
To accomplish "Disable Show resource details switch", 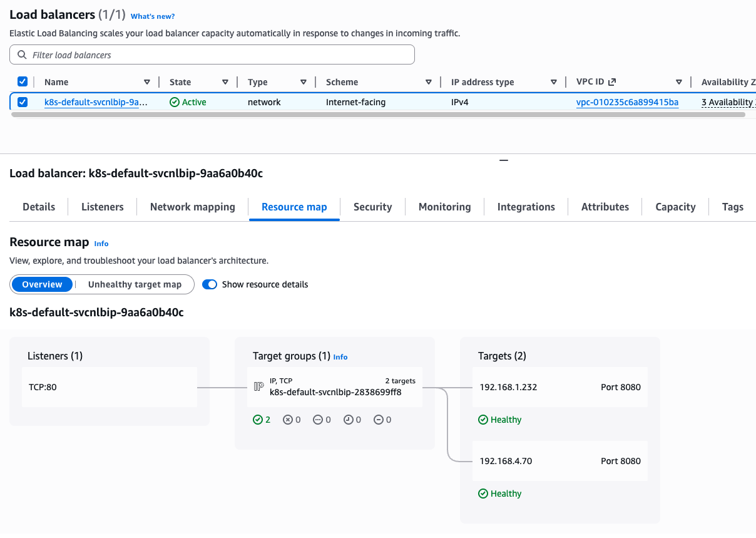I will (210, 284).
